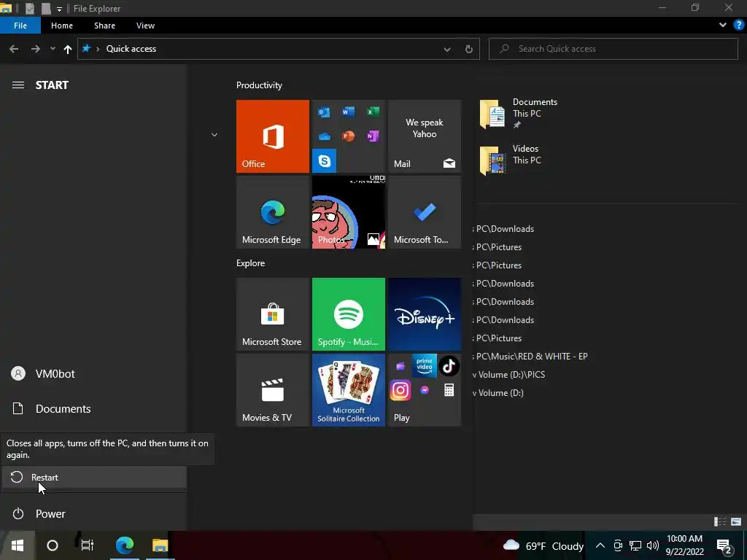
Task: Launch the Spotify Music tile
Action: (348, 314)
